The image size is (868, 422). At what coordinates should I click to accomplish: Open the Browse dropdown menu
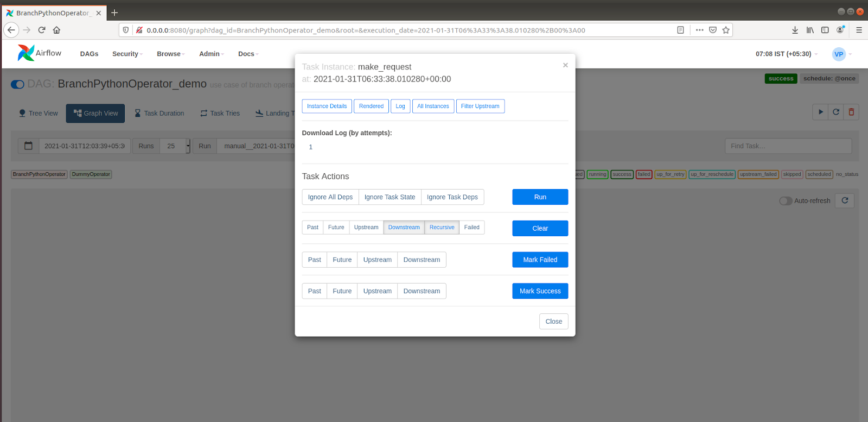click(x=170, y=54)
